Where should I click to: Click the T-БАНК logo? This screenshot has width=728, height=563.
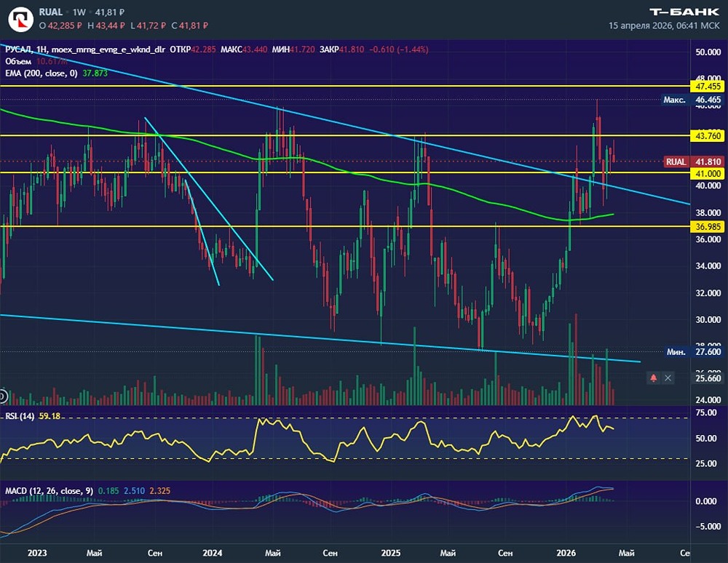tap(684, 12)
